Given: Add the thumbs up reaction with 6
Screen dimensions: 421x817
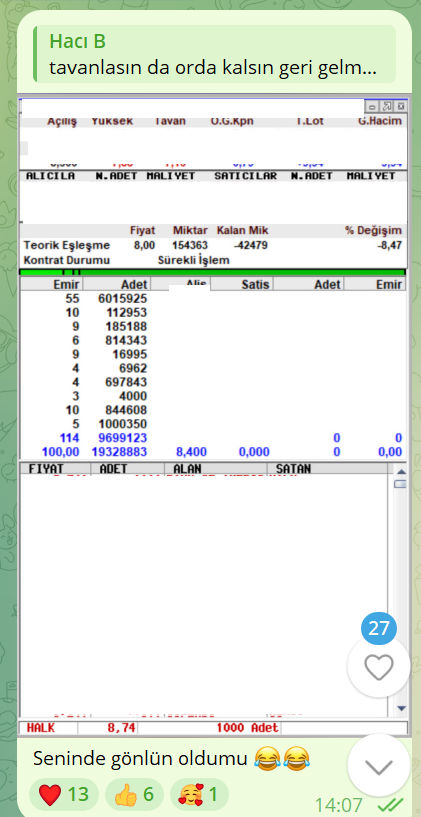Looking at the screenshot, I should 134,795.
